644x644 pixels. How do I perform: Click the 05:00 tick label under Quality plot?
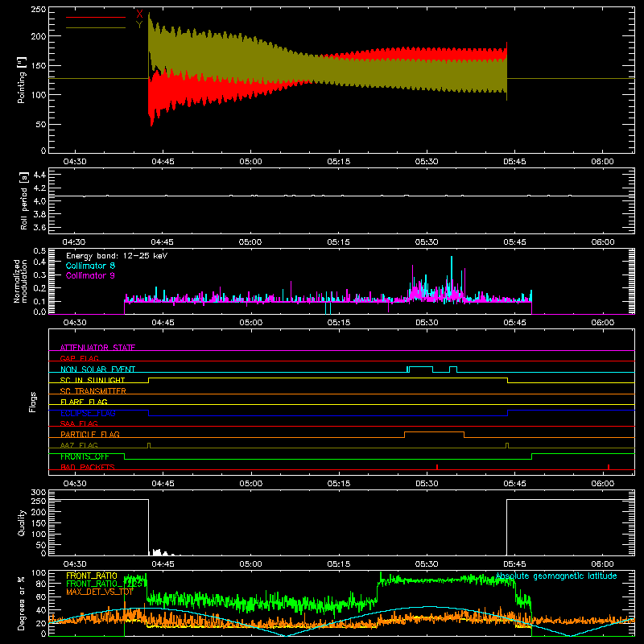pos(250,564)
